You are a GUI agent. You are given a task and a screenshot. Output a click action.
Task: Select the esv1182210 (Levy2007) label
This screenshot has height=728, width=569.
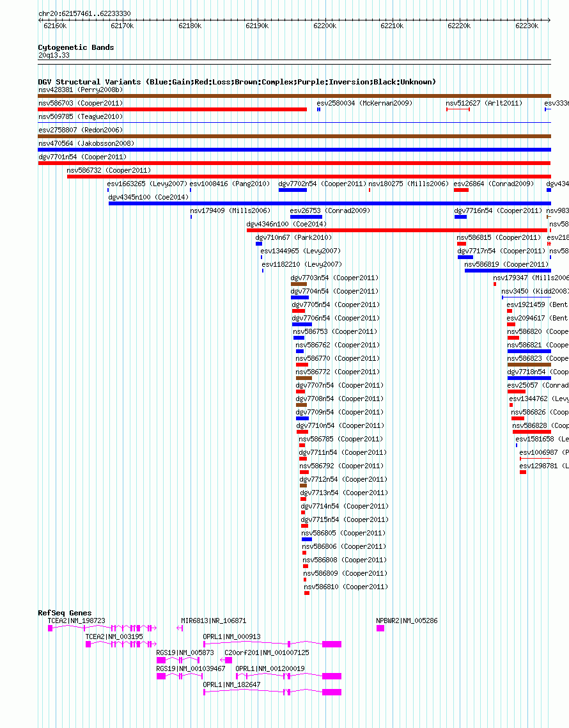[302, 265]
